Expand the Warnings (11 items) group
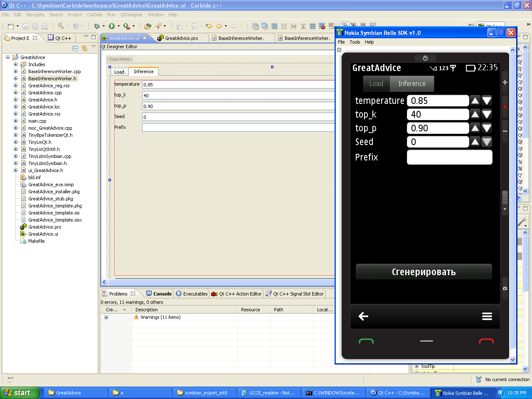532x399 pixels. 106,317
